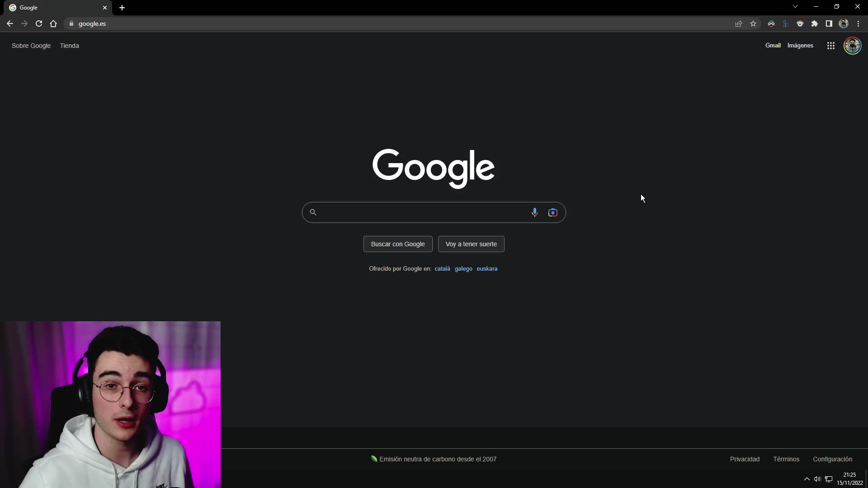The width and height of the screenshot is (868, 488).
Task: Open the volume control in system tray
Action: click(817, 479)
